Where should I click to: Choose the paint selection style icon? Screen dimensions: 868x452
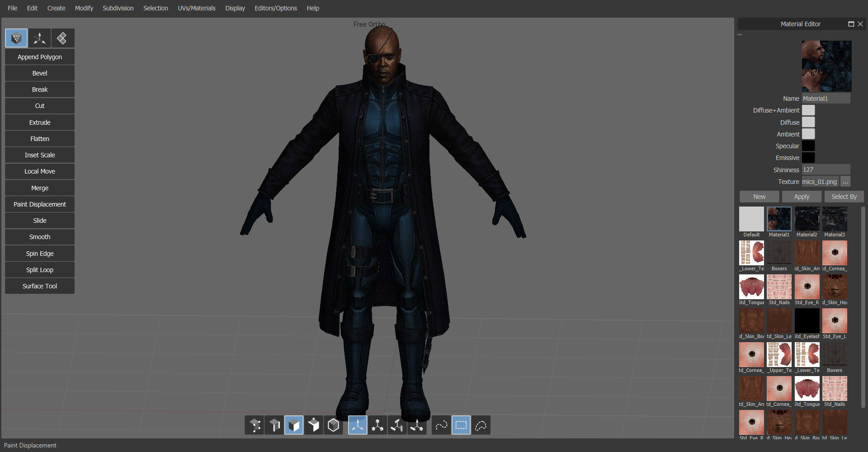coord(441,425)
